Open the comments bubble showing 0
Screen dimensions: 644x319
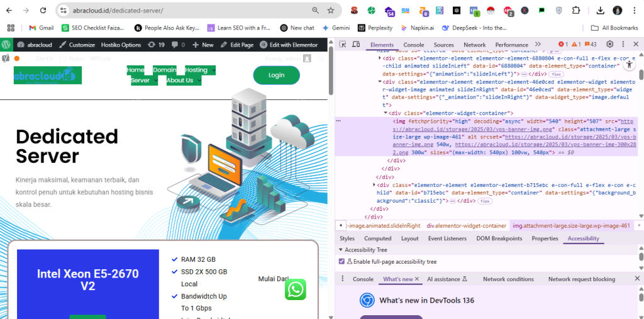pos(178,45)
